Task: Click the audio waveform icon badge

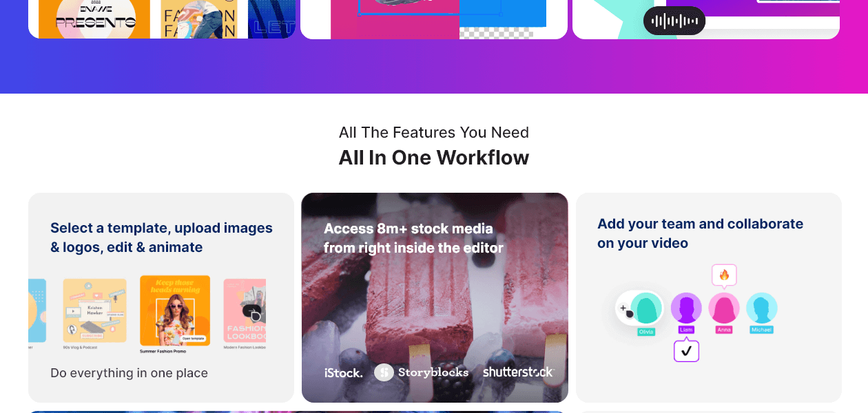Action: pos(674,21)
